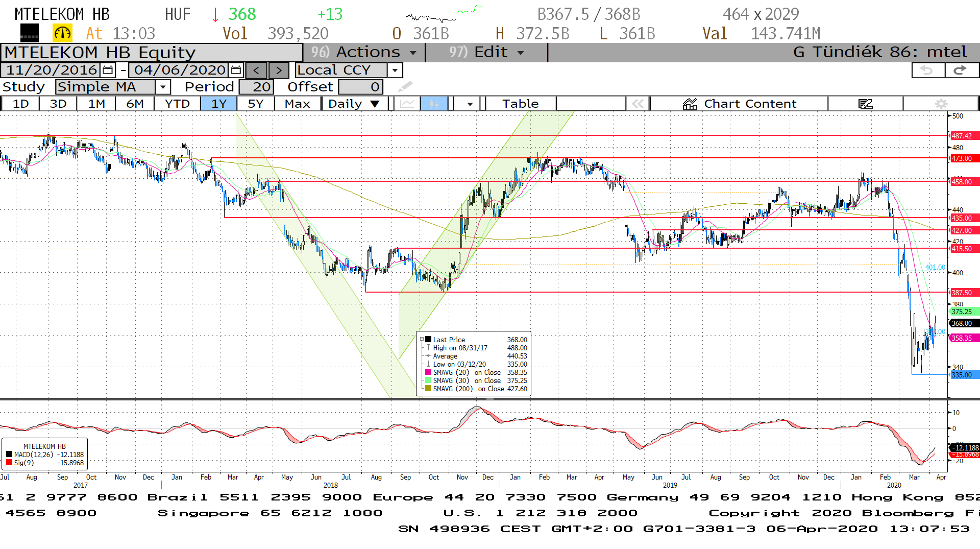Click the 358.35 magenta SMA axis label

(964, 338)
